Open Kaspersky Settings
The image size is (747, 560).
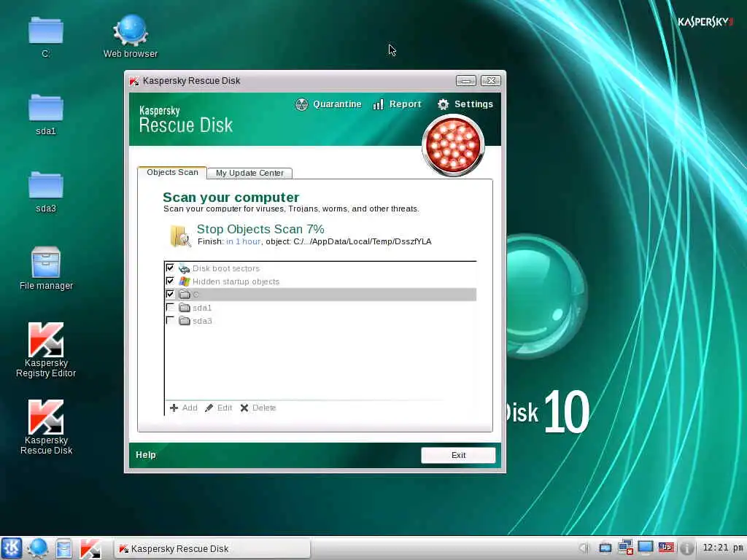click(x=465, y=104)
